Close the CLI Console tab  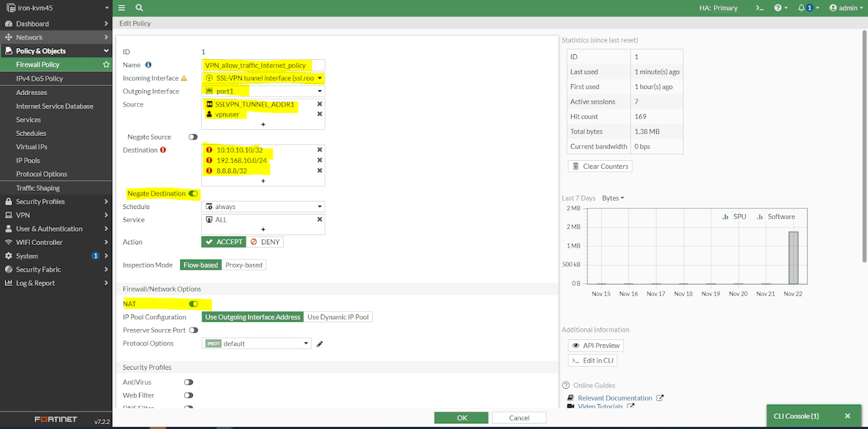coord(847,416)
